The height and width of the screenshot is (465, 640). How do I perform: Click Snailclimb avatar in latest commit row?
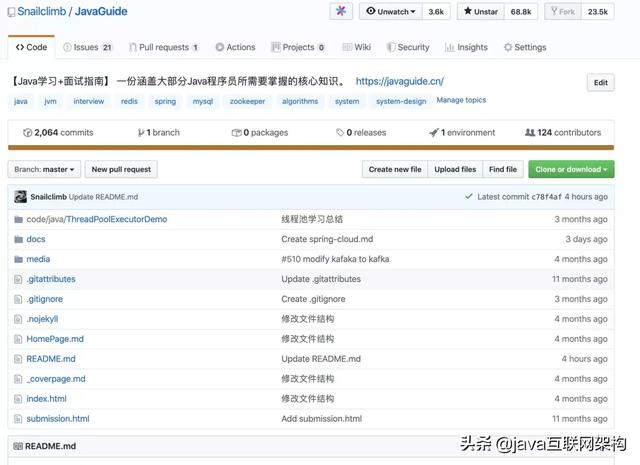pos(20,197)
